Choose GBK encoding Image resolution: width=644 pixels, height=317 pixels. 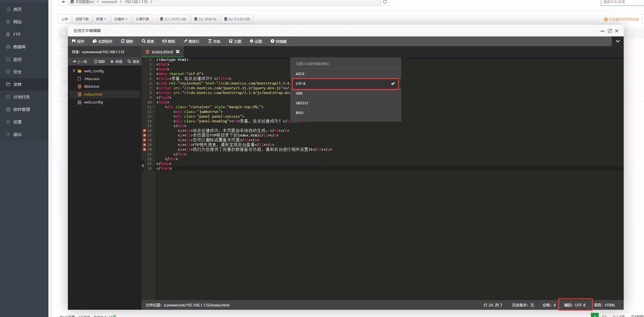tap(346, 93)
